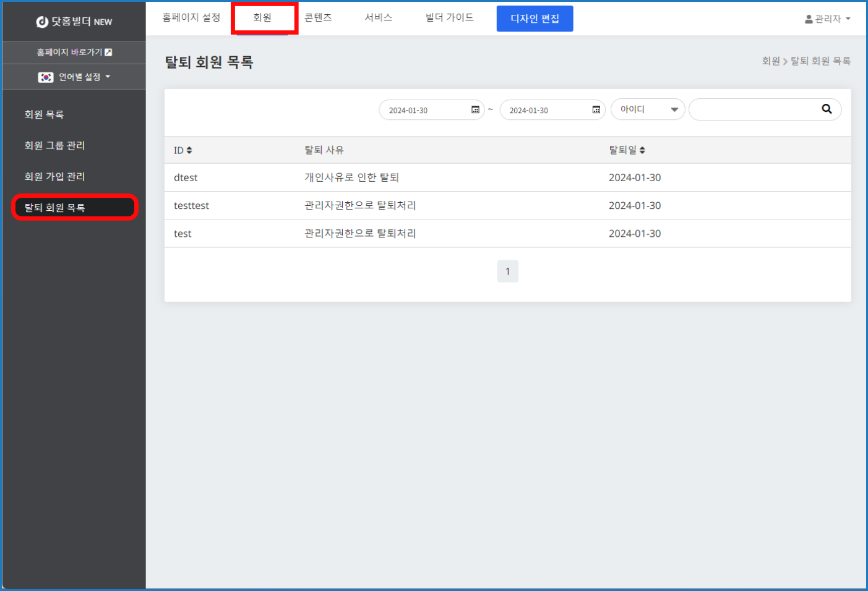Click the 회원 breadcrumb link
The height and width of the screenshot is (591, 868).
(x=770, y=61)
